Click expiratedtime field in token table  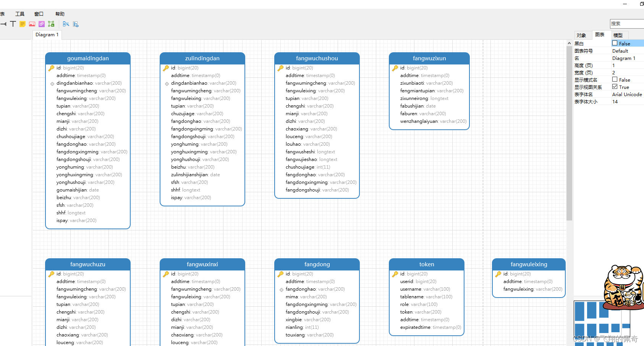(430, 327)
